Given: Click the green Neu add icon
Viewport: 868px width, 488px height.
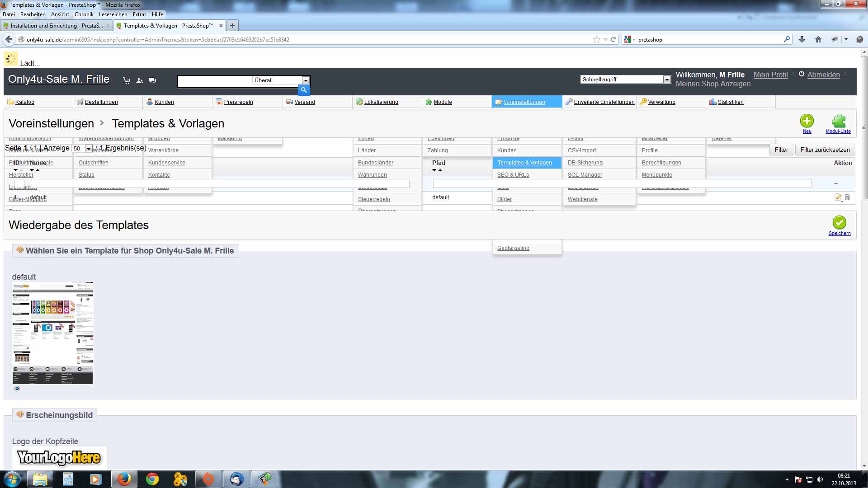Looking at the screenshot, I should click(807, 121).
